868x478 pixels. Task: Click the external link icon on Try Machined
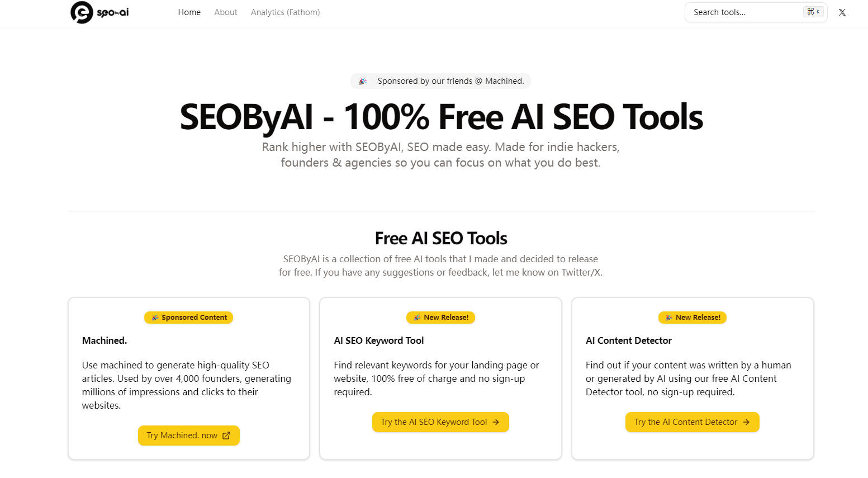[226, 436]
